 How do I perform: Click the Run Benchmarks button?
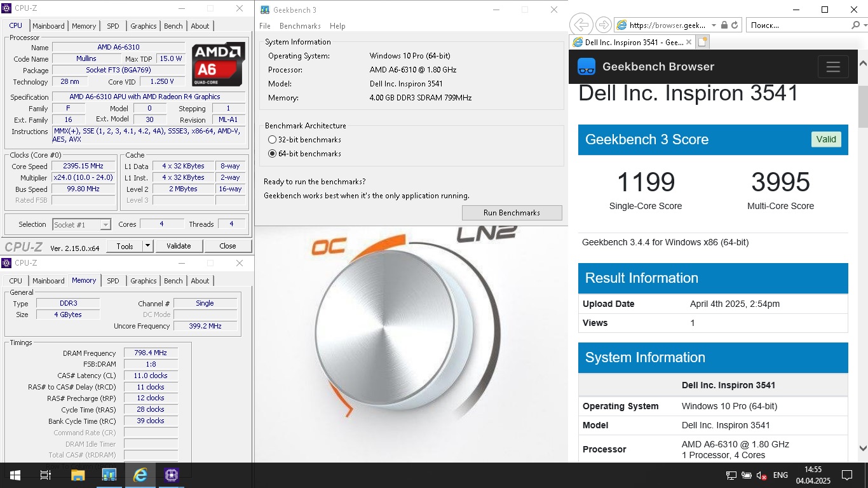[512, 213]
